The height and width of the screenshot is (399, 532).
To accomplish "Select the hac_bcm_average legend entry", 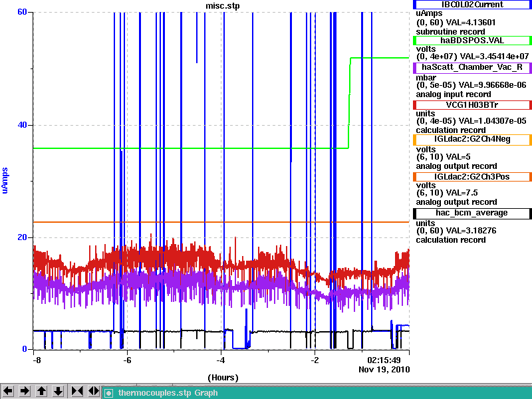I will tap(472, 213).
